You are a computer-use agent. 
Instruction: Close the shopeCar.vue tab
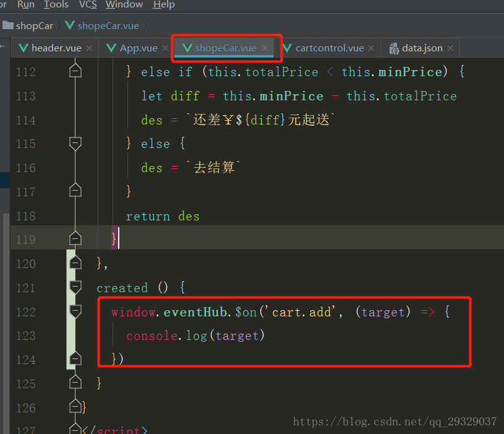(265, 48)
